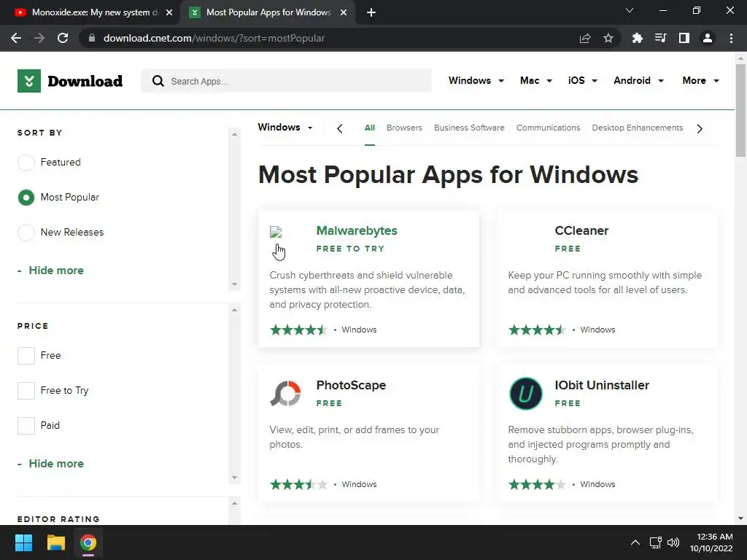This screenshot has height=560, width=747.
Task: Check the Paid price filter
Action: tap(26, 426)
